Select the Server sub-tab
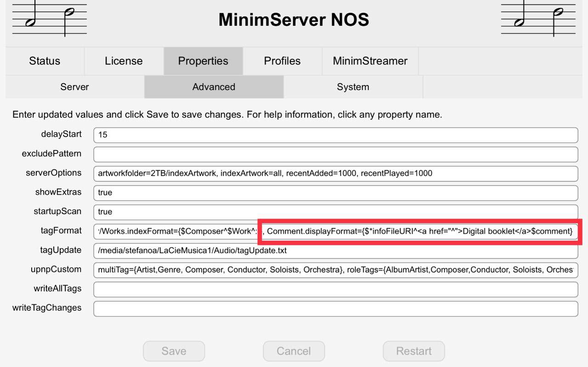This screenshot has height=367, width=588. click(74, 87)
